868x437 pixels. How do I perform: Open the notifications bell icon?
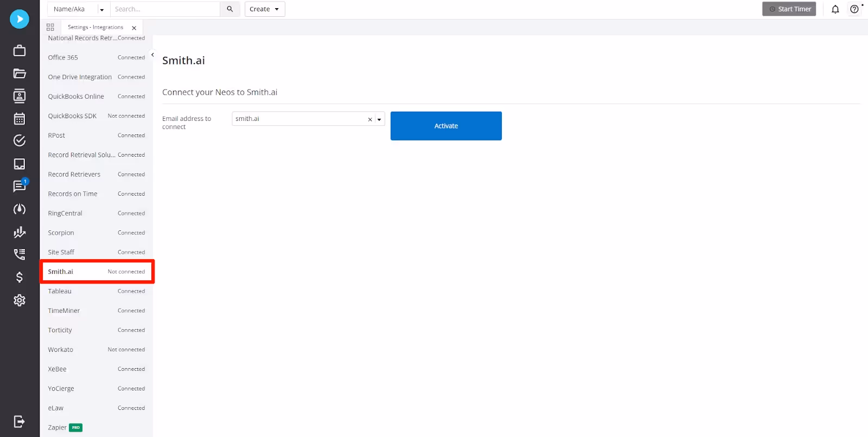pos(835,9)
